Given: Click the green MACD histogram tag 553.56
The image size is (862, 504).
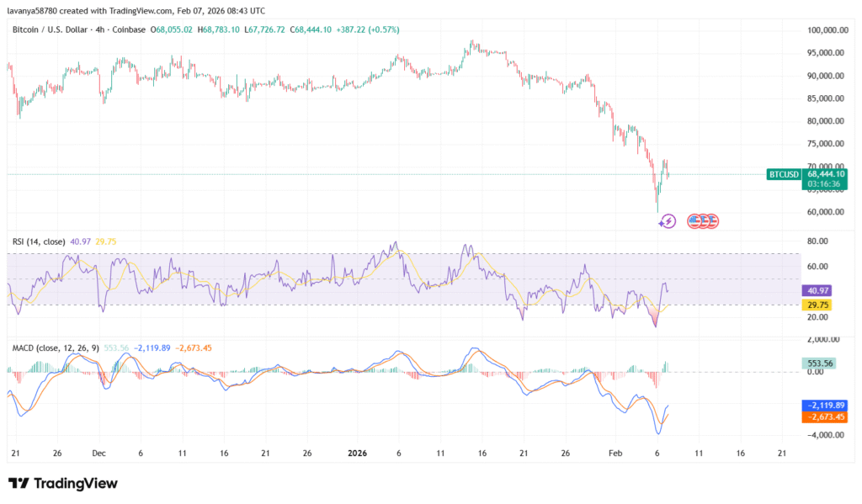Looking at the screenshot, I should coord(816,362).
